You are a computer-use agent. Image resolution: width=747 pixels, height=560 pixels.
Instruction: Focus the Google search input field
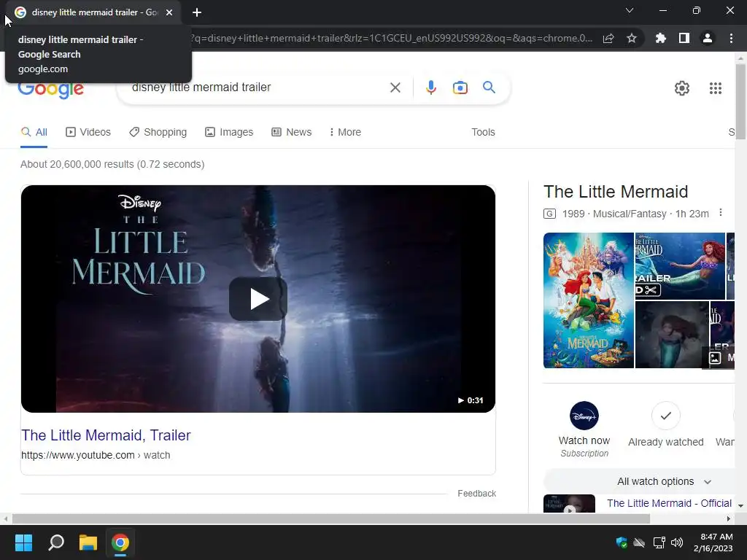(x=258, y=87)
